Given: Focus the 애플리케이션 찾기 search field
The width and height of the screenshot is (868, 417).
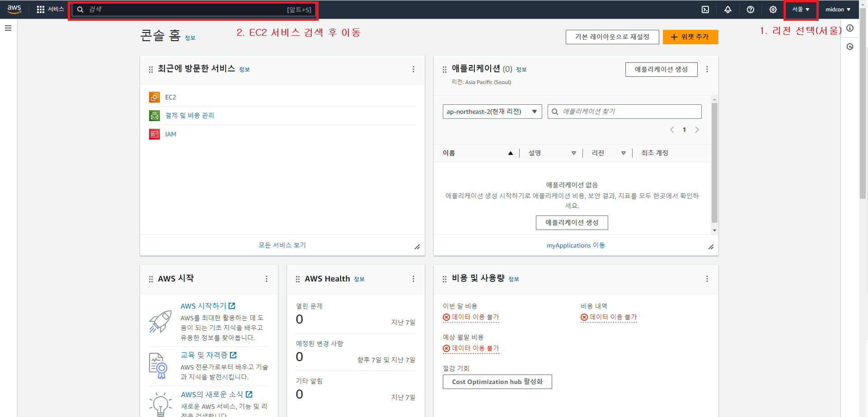Looking at the screenshot, I should (x=624, y=112).
